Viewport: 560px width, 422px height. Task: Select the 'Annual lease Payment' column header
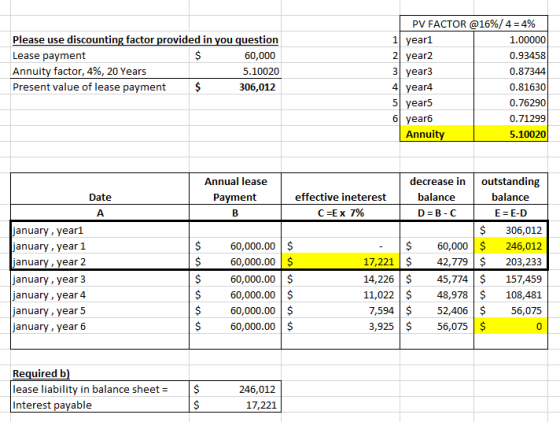(235, 189)
